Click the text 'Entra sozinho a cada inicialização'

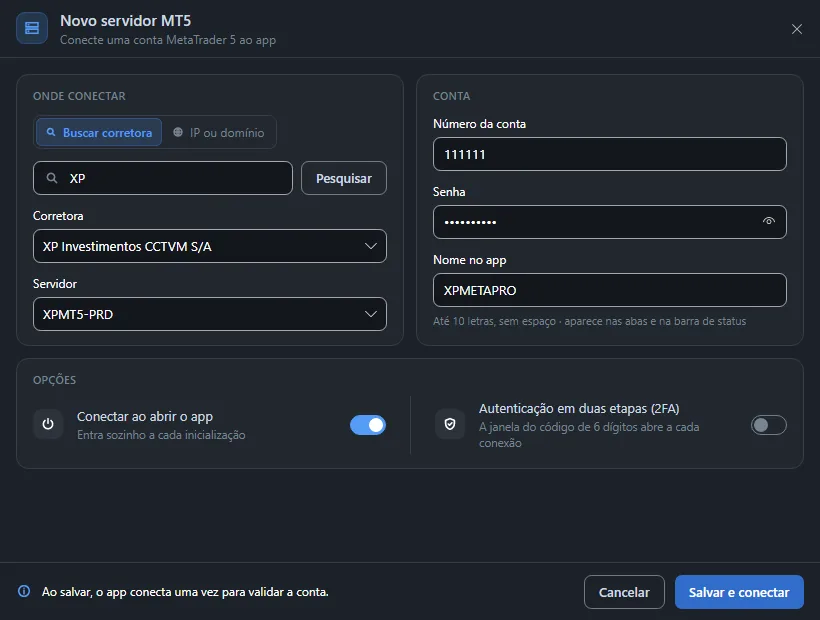[161, 435]
